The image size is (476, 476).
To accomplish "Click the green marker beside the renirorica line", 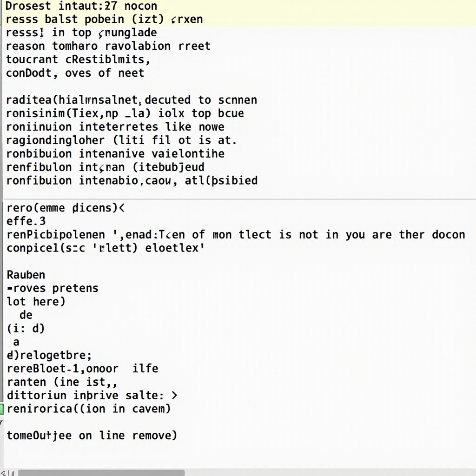I will pos(2,409).
